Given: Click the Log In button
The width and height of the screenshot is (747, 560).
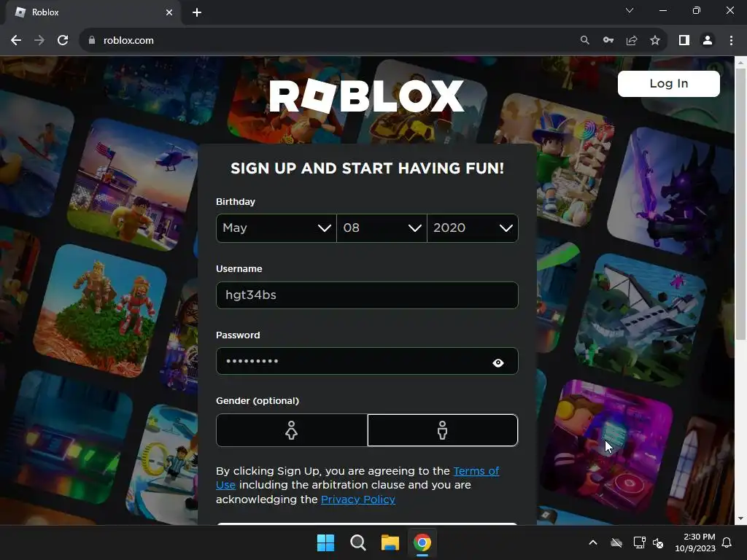Looking at the screenshot, I should pyautogui.click(x=668, y=84).
